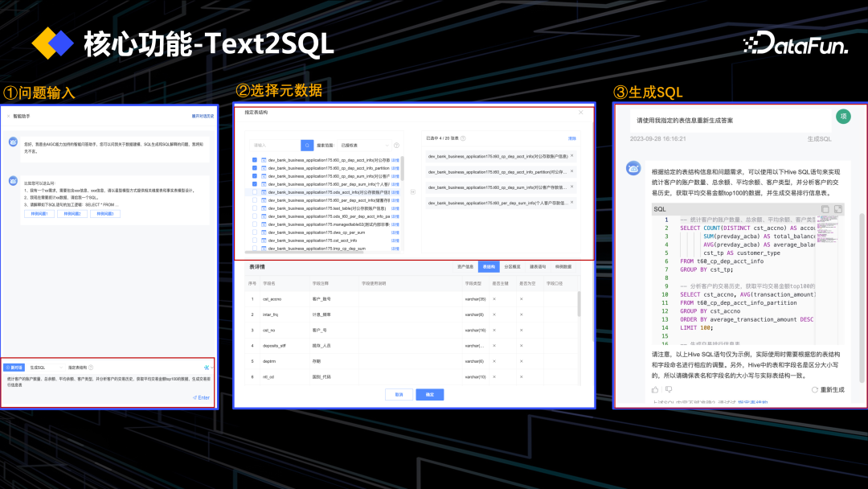This screenshot has width=868, height=489.
Task: Open the search scope dropdown
Action: click(x=364, y=145)
